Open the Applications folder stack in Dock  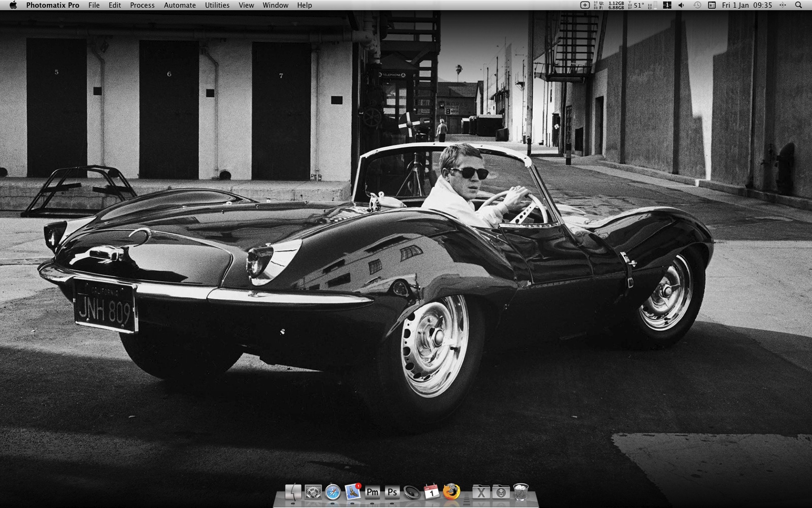tap(481, 493)
